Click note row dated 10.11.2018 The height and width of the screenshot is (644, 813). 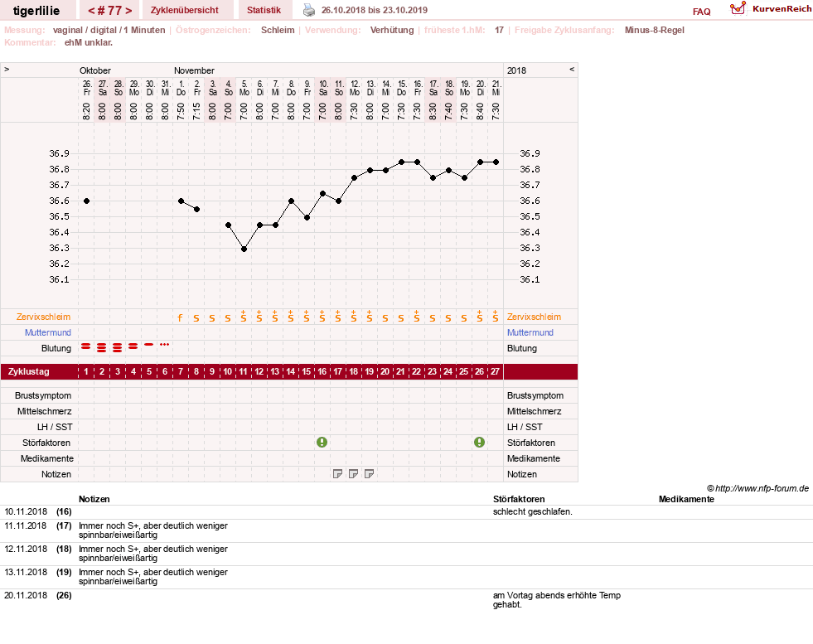point(406,511)
